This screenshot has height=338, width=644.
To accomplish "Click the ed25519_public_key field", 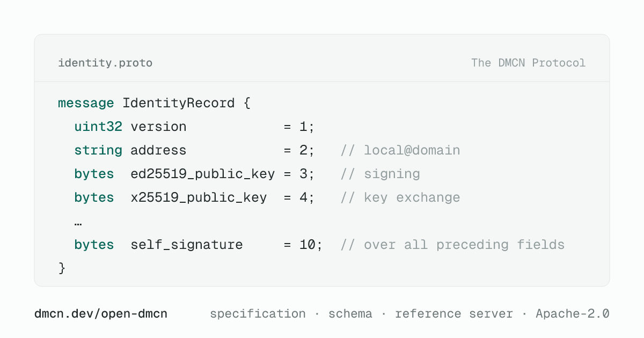I will pos(203,174).
